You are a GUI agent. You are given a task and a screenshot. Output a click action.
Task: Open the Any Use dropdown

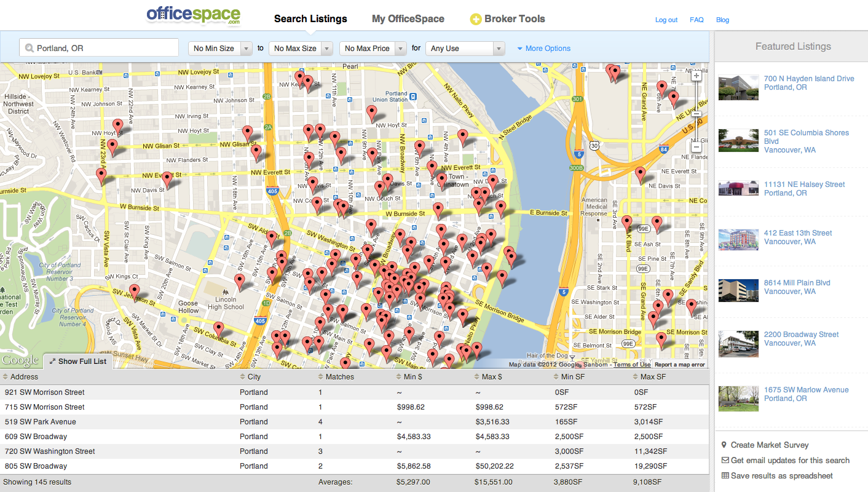(464, 49)
